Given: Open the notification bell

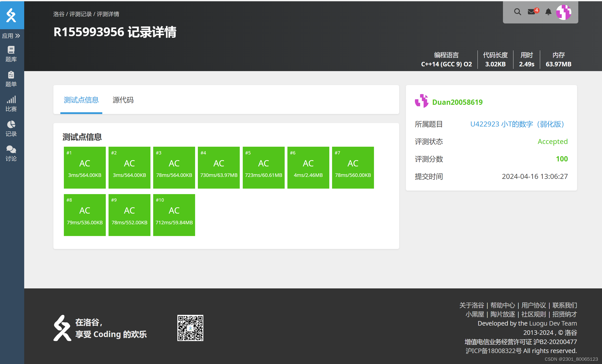Looking at the screenshot, I should point(548,12).
